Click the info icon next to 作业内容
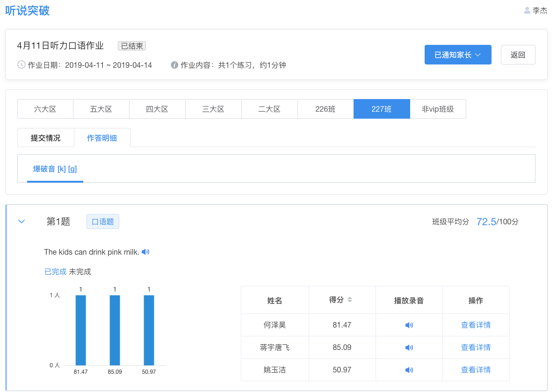 174,65
